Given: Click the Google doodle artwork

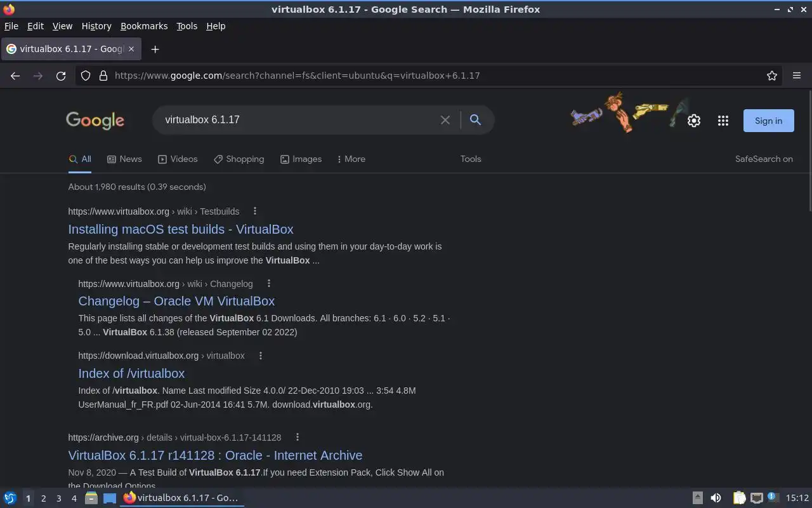Looking at the screenshot, I should coord(629,112).
